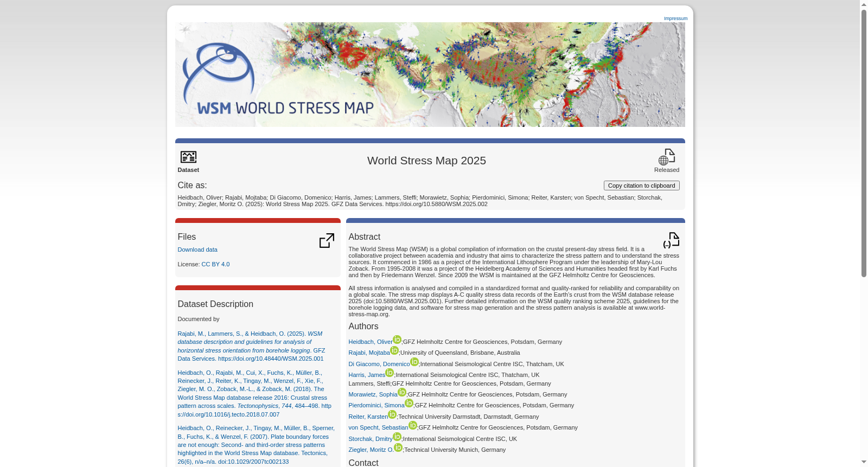The image size is (868, 467).
Task: Click author link Ziegler, Moritz O.
Action: (371, 450)
